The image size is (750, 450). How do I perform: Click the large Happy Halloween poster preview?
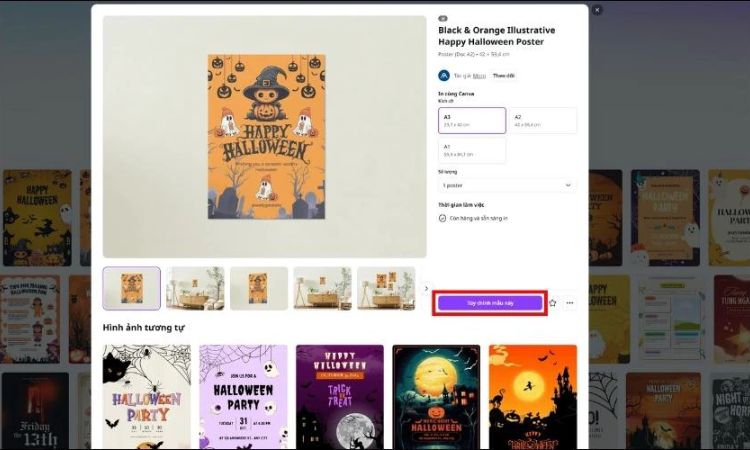click(x=264, y=136)
